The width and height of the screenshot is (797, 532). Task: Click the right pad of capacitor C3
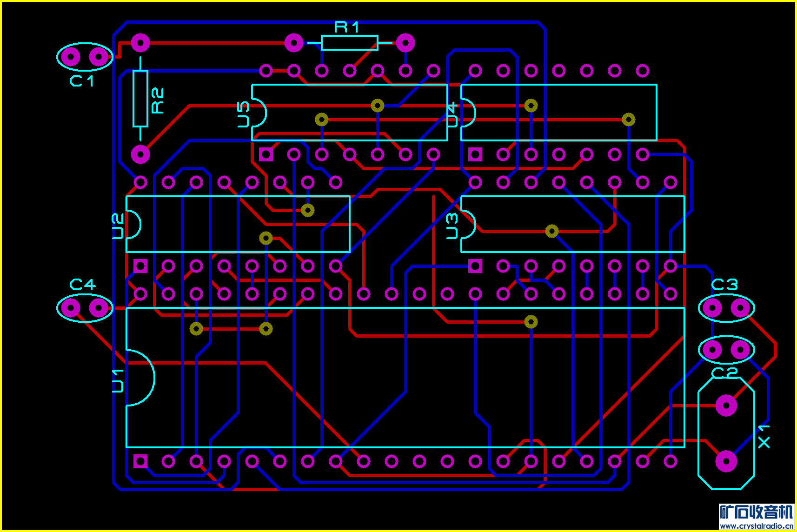tap(740, 308)
